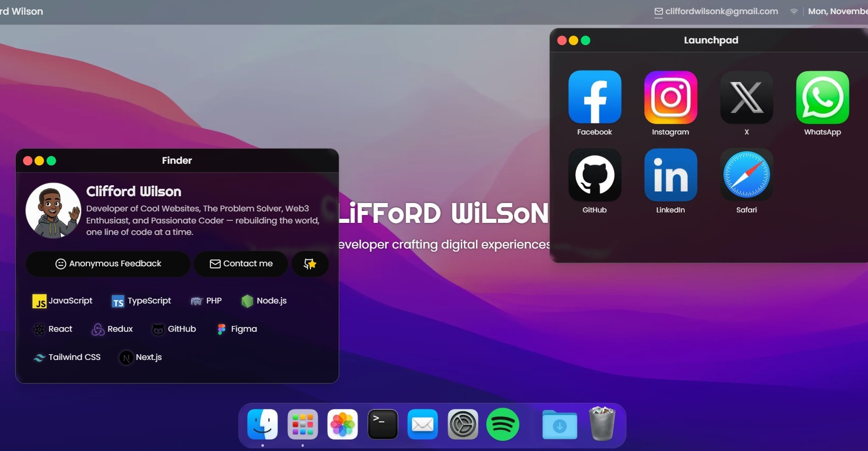Click the Tailwind CSS skill badge

point(66,357)
